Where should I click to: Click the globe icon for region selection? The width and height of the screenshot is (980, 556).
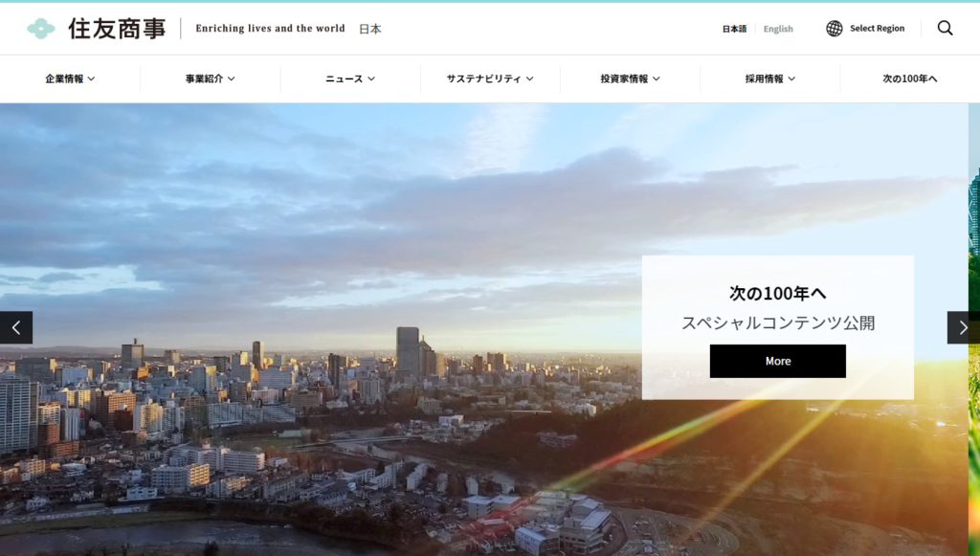pos(835,29)
